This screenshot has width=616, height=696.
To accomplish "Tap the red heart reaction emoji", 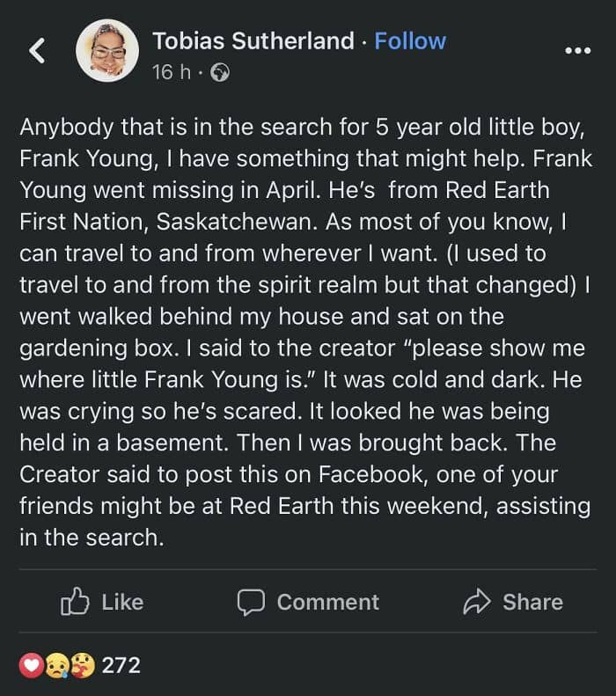I will point(32,665).
